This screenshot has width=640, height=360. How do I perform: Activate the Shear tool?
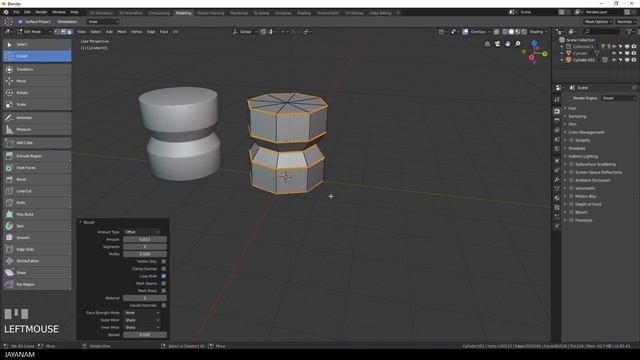coord(37,273)
